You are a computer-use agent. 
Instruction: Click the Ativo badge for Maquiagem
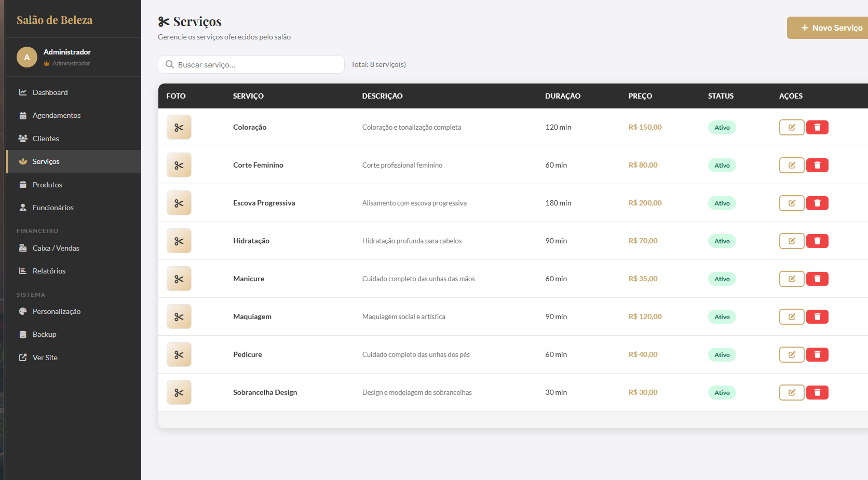[722, 317]
